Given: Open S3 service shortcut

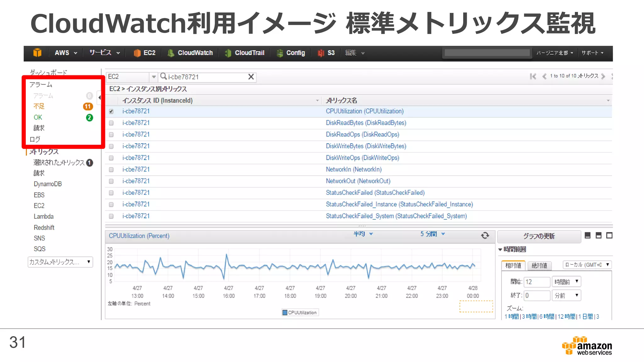Looking at the screenshot, I should click(326, 53).
